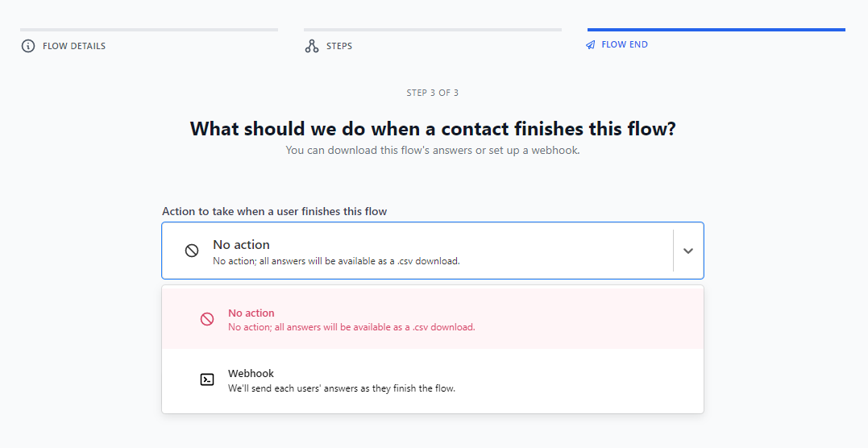Click the selected No action combo box
868x448 pixels.
(417, 251)
